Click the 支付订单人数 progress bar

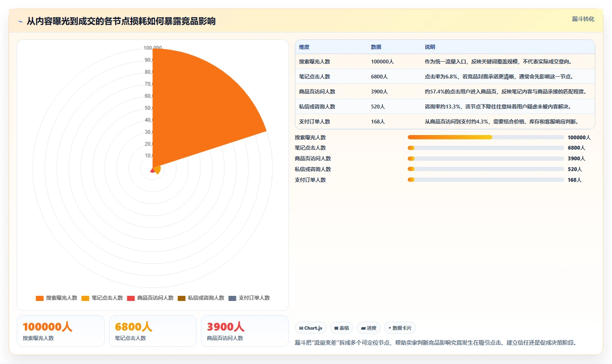pyautogui.click(x=486, y=180)
